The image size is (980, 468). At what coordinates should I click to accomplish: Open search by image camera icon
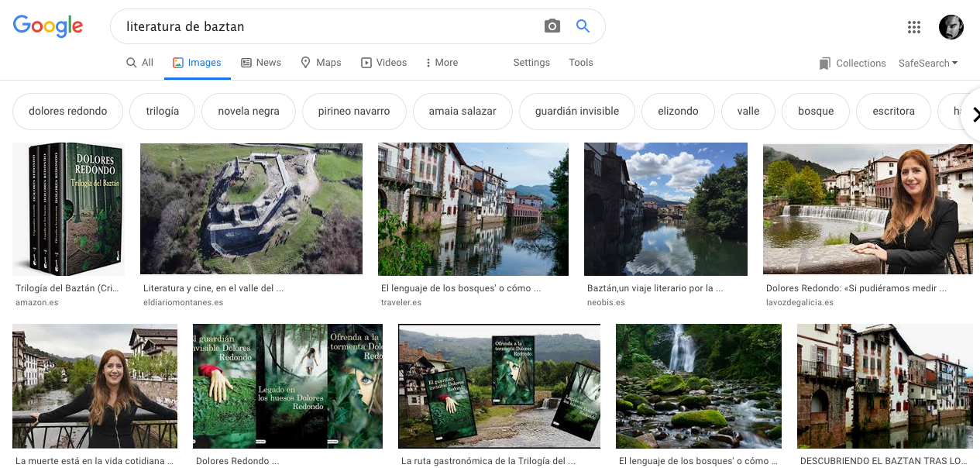tap(552, 26)
